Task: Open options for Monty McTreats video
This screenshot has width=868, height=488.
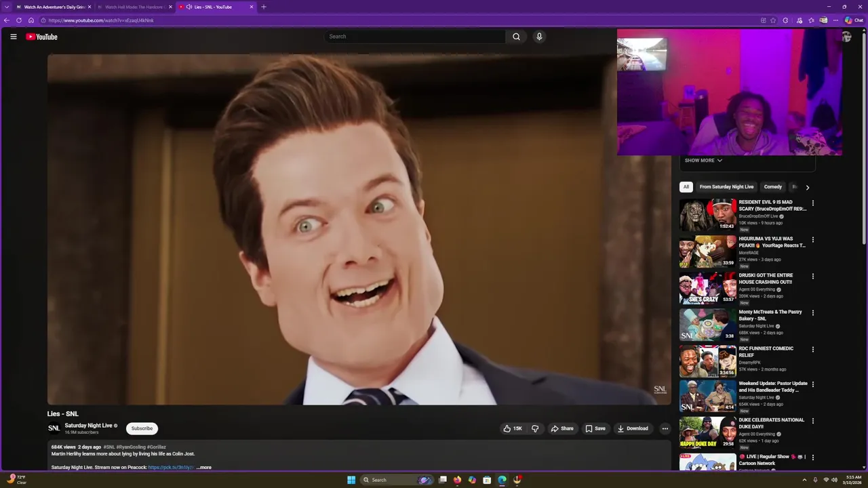Action: click(812, 313)
